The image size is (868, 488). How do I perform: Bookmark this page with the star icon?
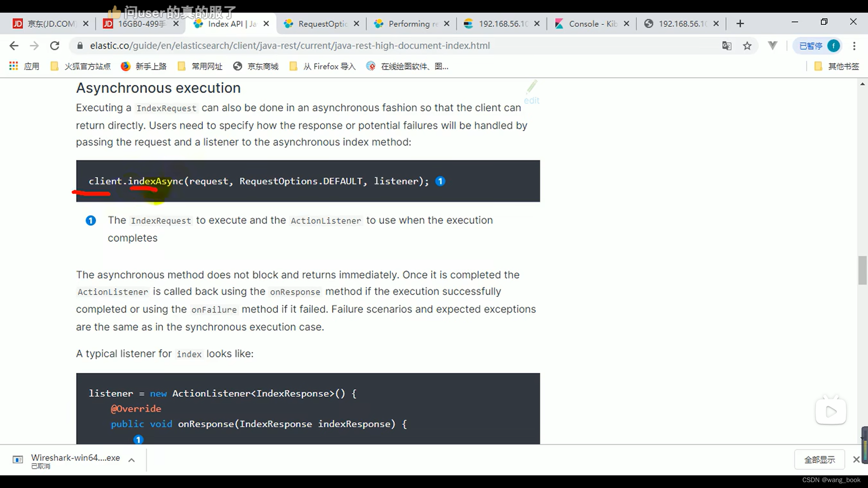tap(747, 46)
